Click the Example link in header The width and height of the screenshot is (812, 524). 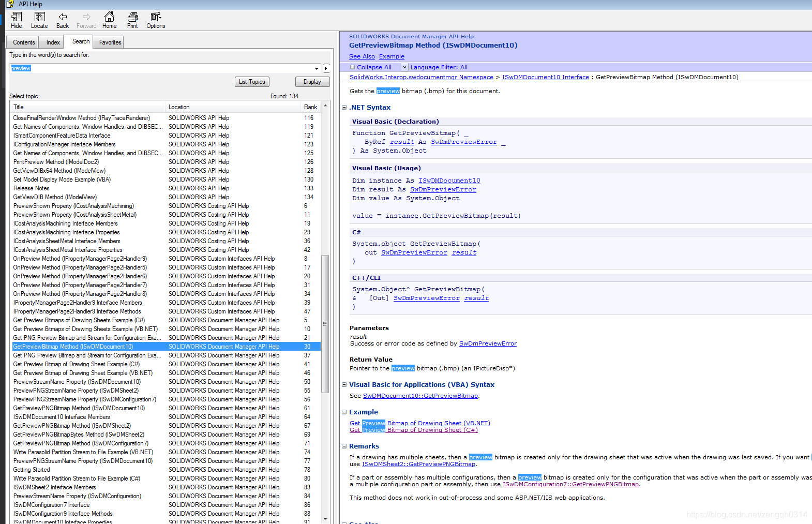coord(392,56)
